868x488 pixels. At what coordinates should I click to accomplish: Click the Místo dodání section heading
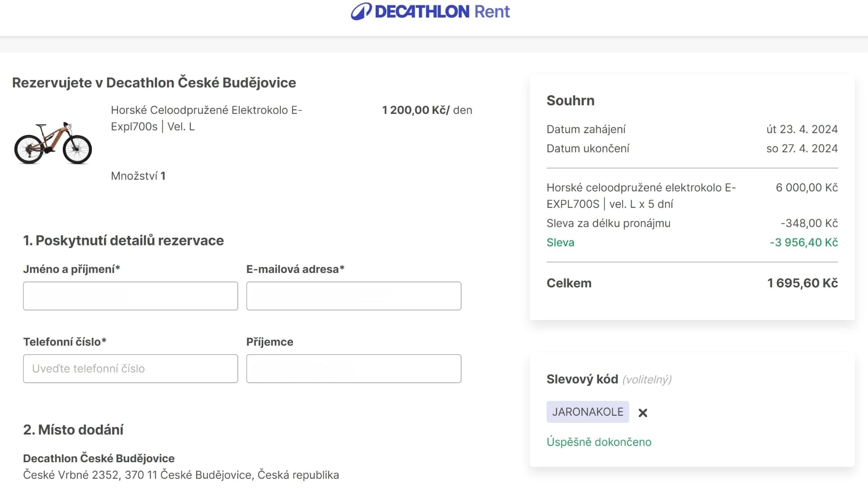73,430
